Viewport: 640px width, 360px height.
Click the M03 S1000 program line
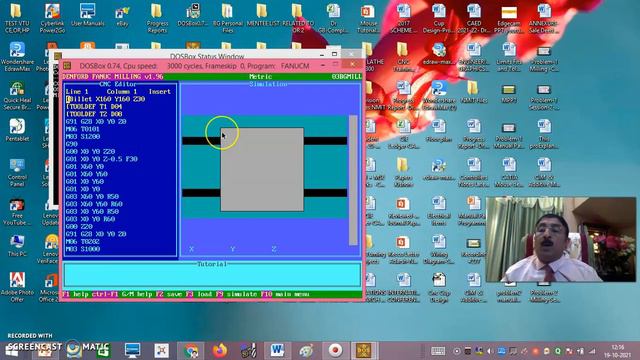click(x=82, y=249)
